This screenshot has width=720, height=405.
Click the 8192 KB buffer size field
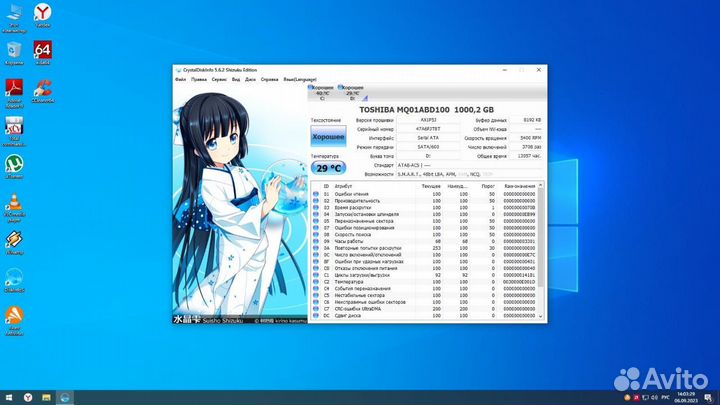(x=526, y=120)
